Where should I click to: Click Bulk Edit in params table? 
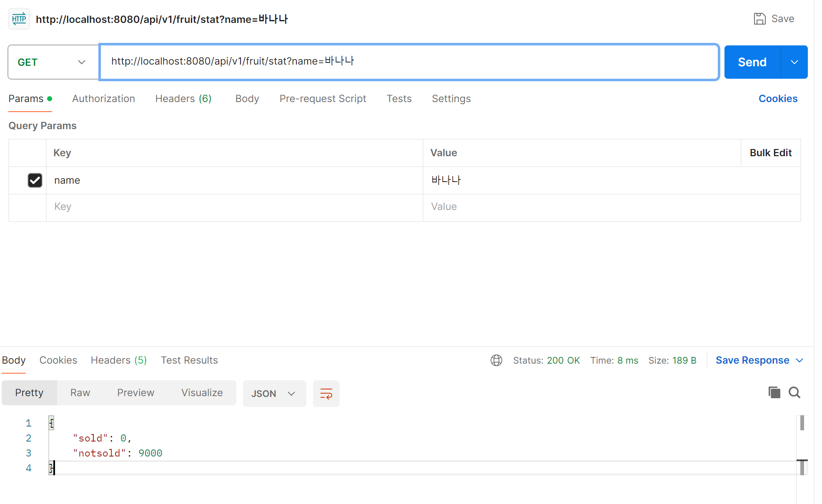(x=770, y=153)
